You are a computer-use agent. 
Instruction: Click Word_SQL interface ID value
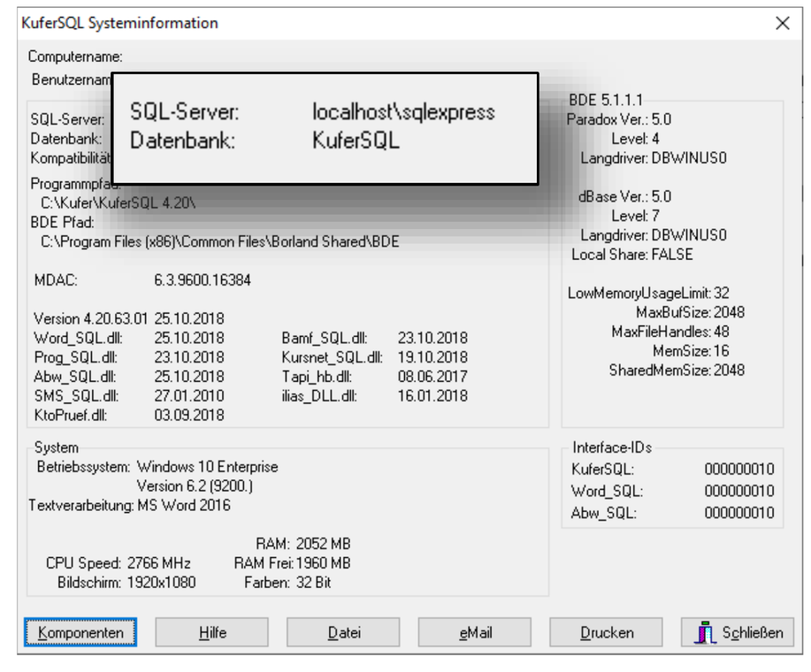click(x=739, y=491)
